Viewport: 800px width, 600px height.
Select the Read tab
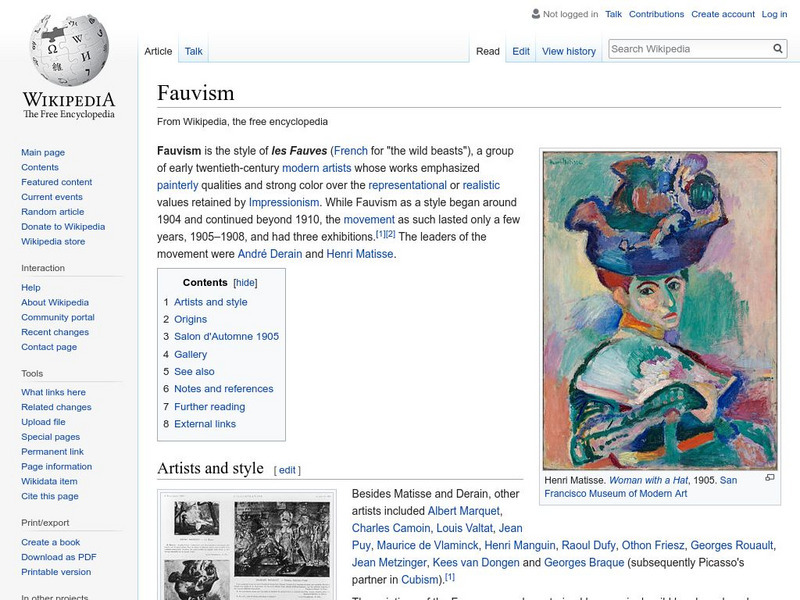tap(488, 51)
